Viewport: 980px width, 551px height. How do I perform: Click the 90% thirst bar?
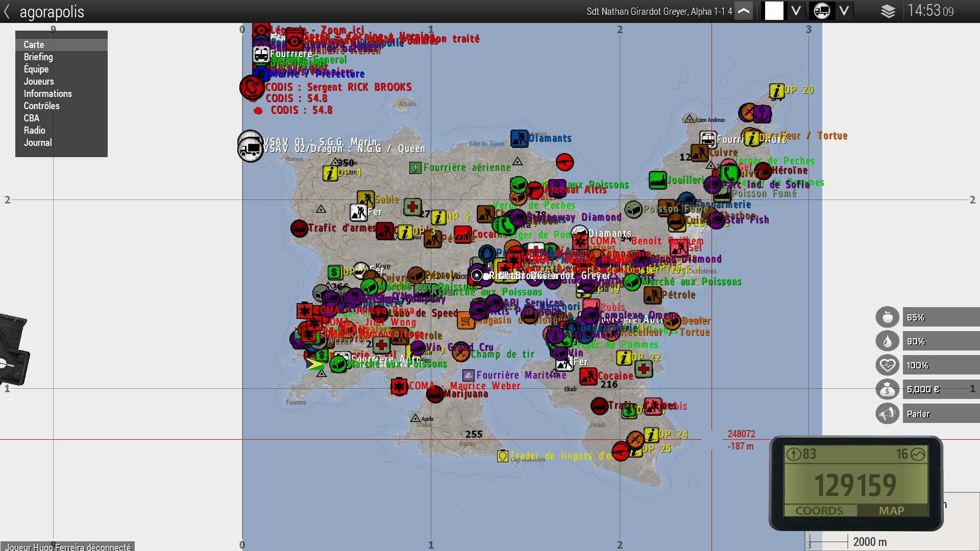pyautogui.click(x=941, y=341)
